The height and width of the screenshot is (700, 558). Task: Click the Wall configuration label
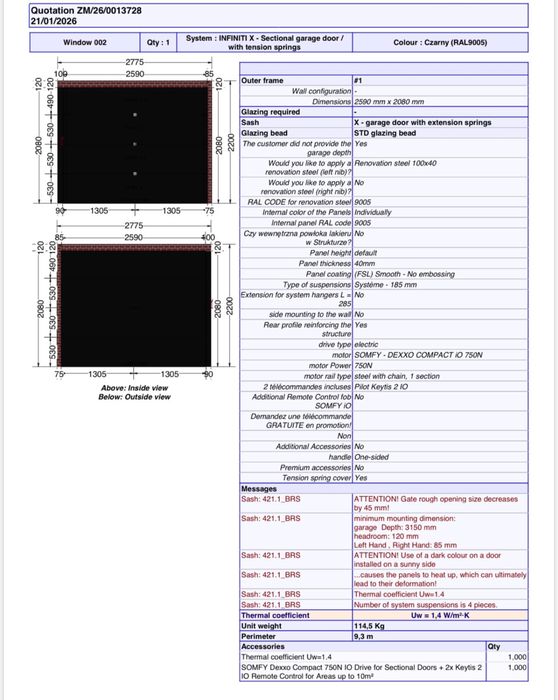click(321, 91)
